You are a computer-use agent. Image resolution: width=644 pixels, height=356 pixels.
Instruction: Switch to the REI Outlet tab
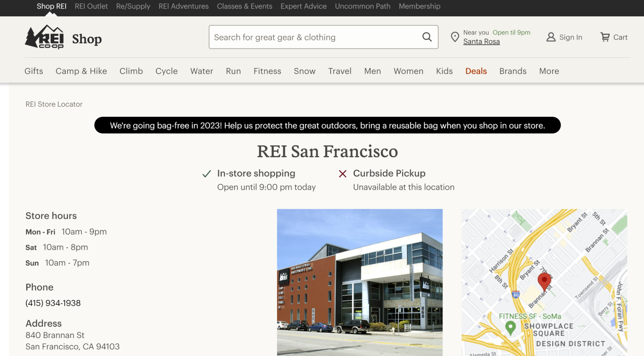(91, 6)
